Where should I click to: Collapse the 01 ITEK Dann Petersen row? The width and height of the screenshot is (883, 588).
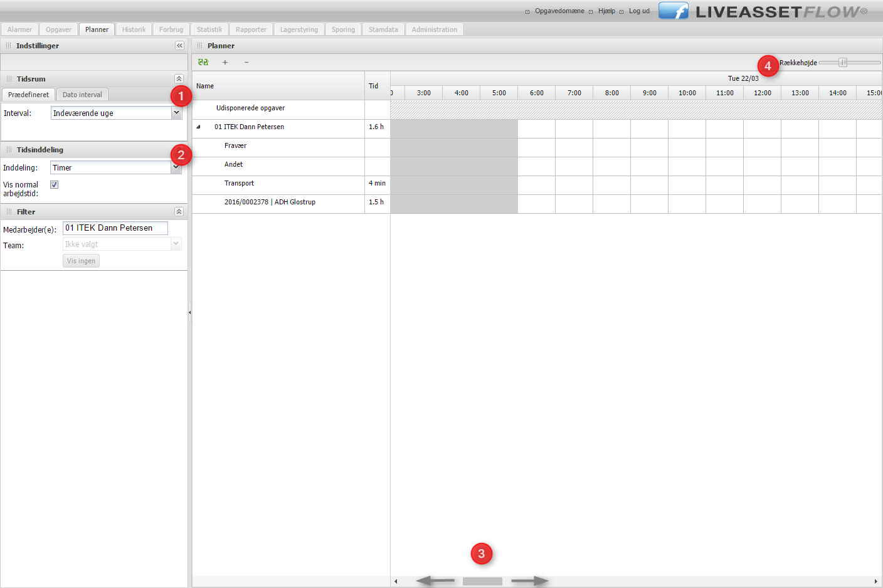coord(199,127)
